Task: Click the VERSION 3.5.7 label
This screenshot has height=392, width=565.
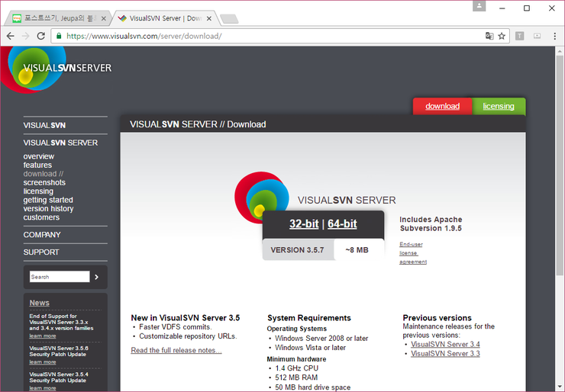Action: coord(297,250)
